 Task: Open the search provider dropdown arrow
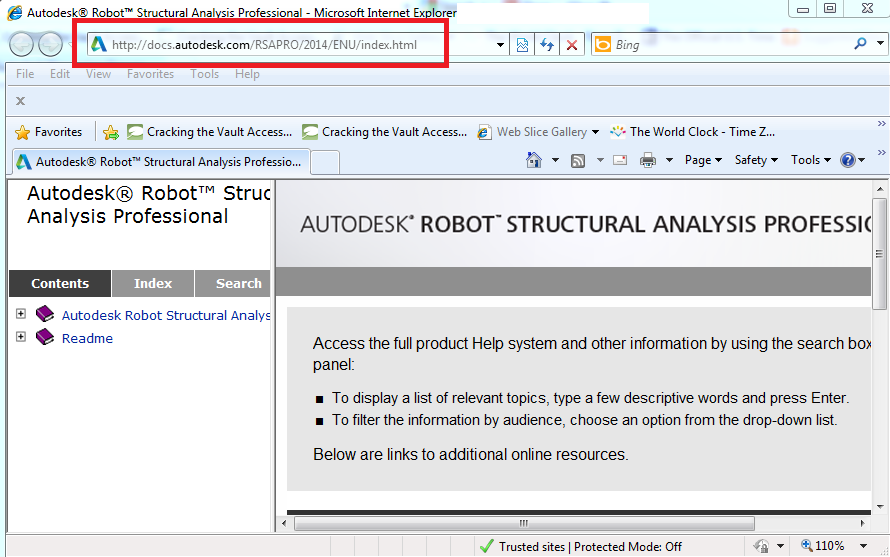[x=880, y=44]
